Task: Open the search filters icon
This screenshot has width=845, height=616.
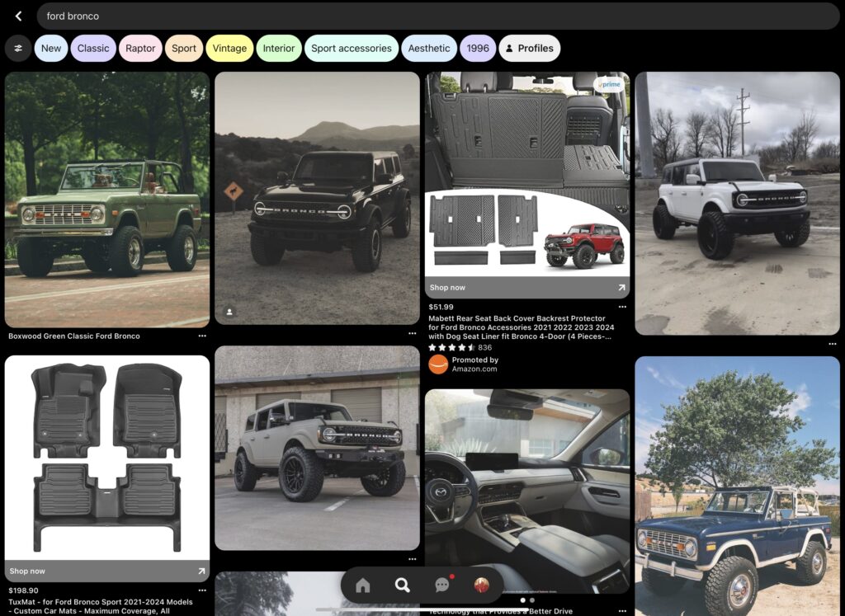Action: 18,49
